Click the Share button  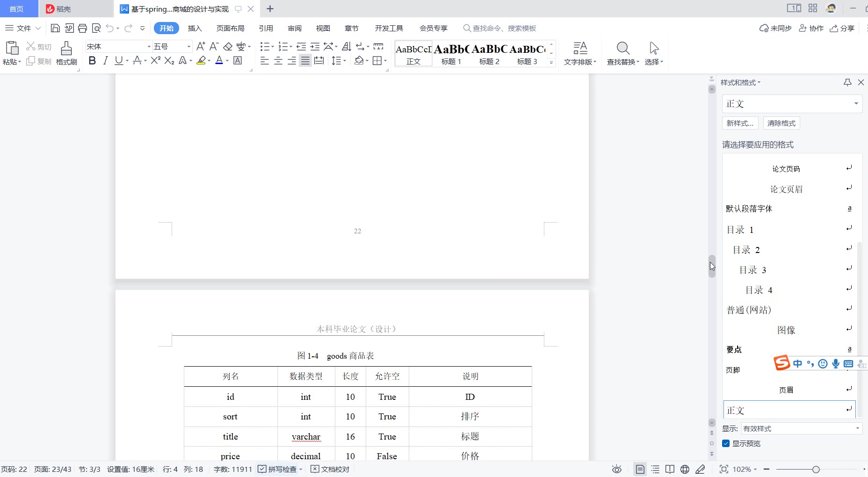click(842, 29)
